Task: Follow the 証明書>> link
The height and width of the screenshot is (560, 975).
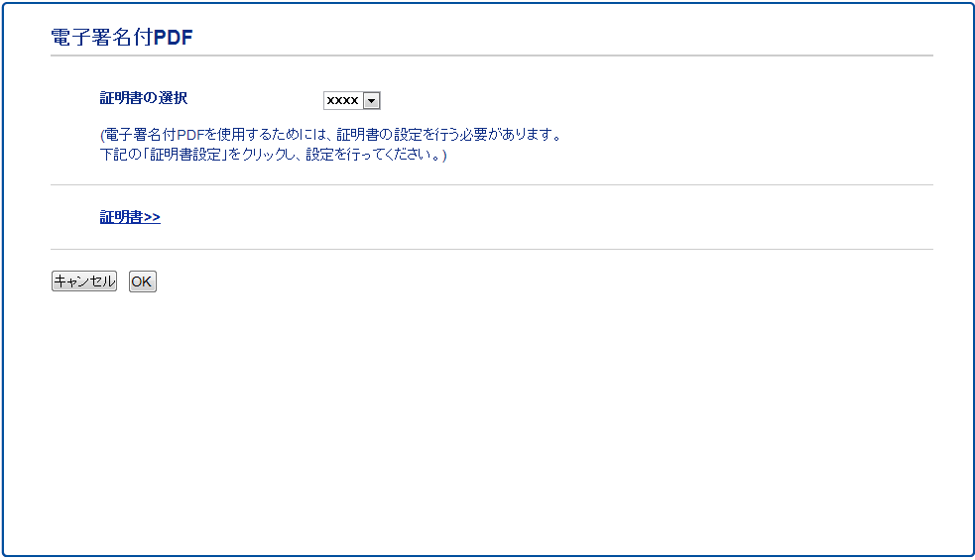Action: 130,217
